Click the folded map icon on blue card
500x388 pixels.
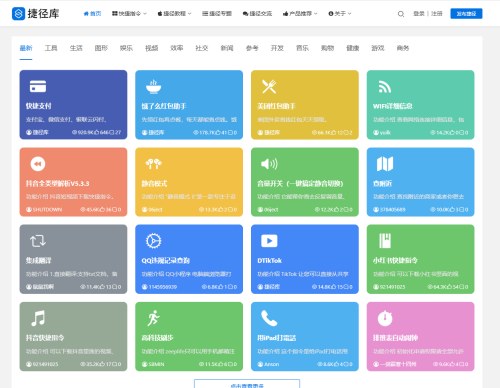point(385,164)
